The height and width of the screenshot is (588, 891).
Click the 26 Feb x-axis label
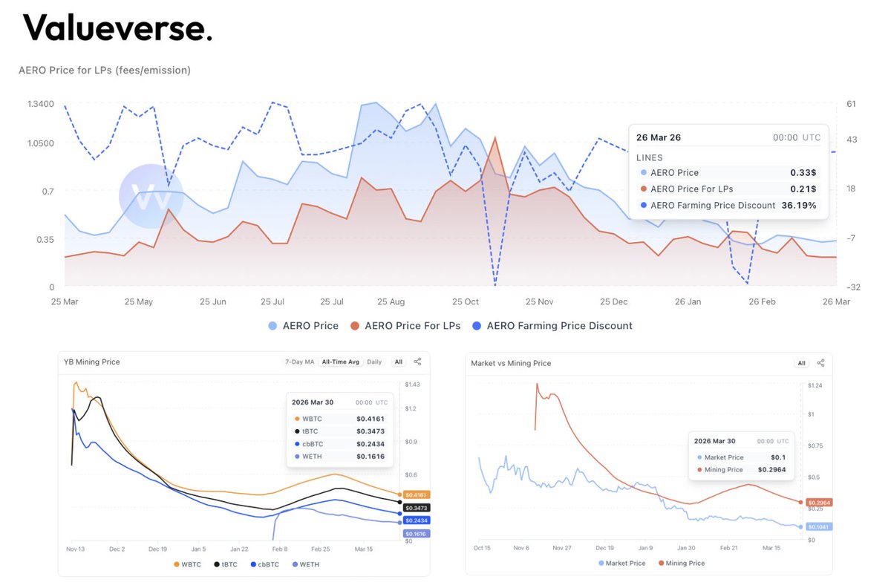[762, 302]
